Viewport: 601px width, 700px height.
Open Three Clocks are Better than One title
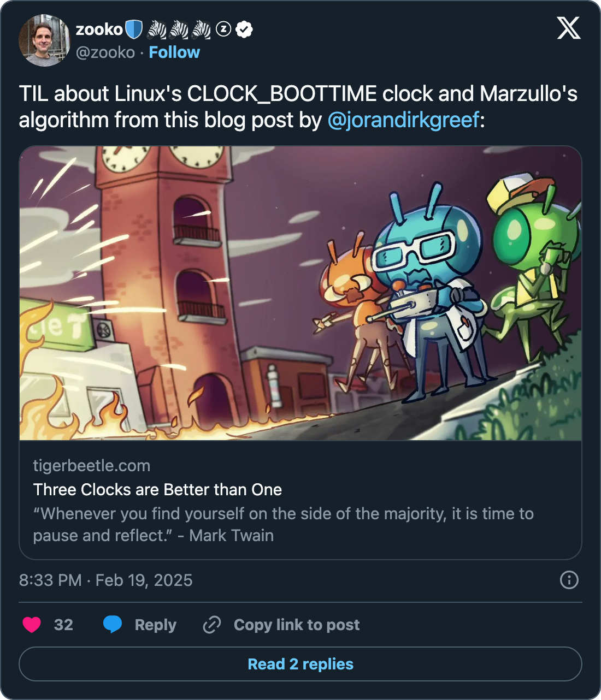point(157,490)
